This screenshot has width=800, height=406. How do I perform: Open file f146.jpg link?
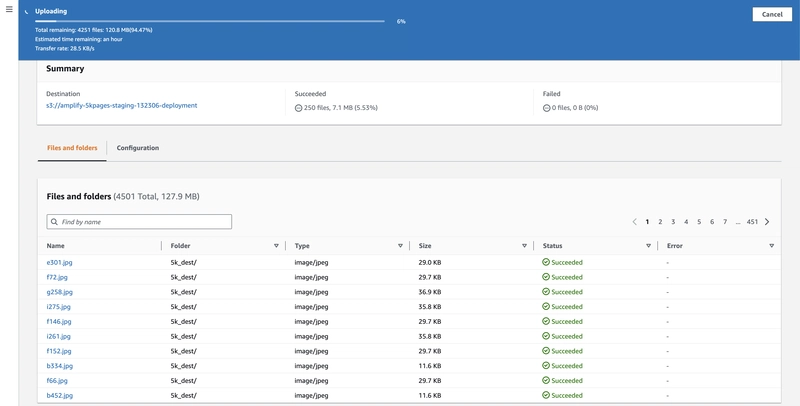(x=59, y=322)
